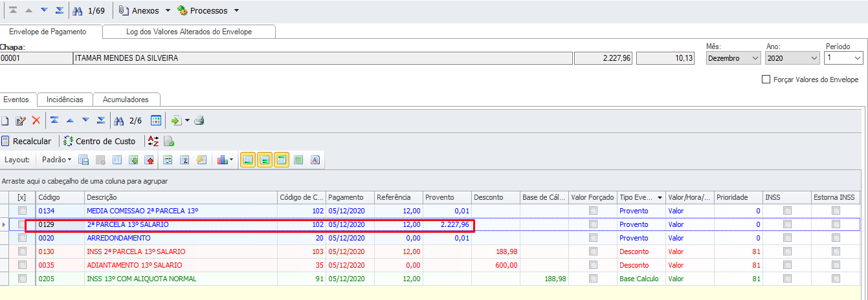Click the A-Z sort icon

coord(153,141)
